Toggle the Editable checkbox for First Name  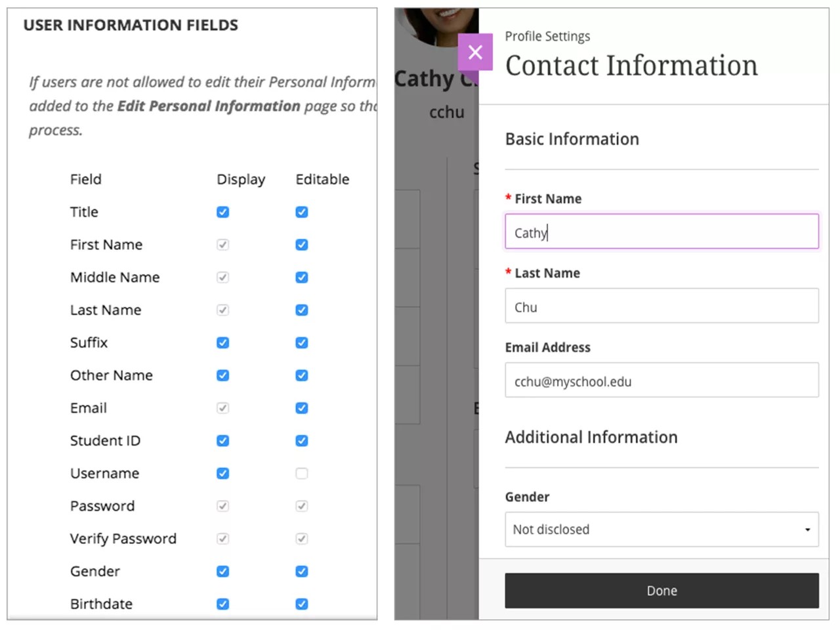coord(301,244)
